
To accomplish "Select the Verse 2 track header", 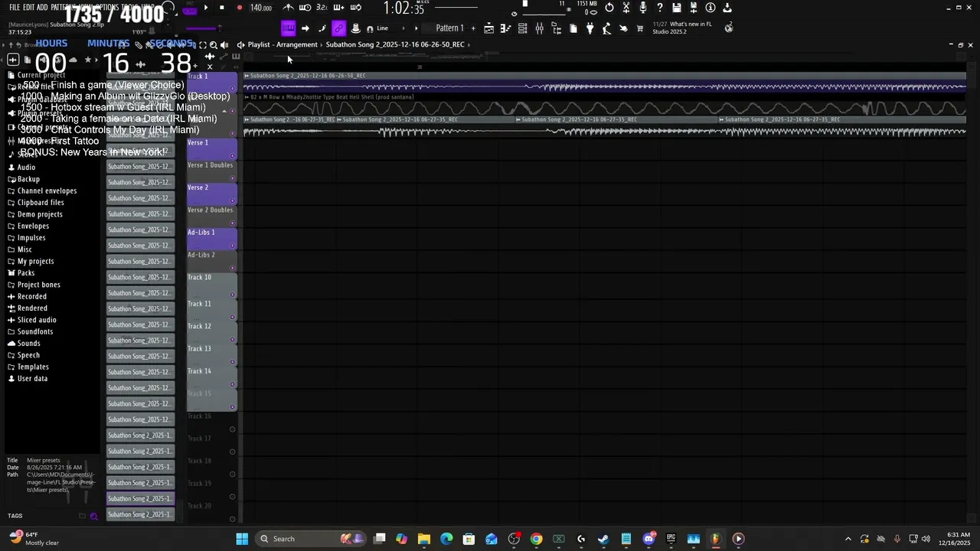I will click(x=211, y=194).
